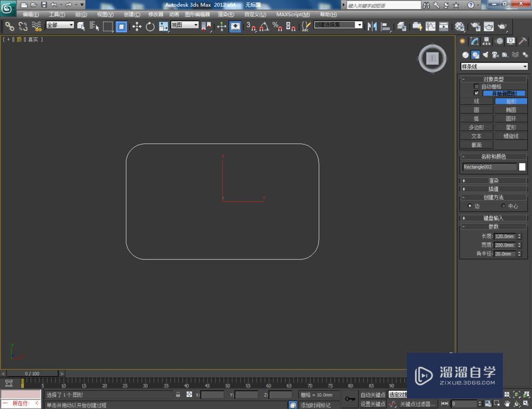Screen dimensions: 532x409
Task: Select the Select and Move tool
Action: pyautogui.click(x=136, y=25)
